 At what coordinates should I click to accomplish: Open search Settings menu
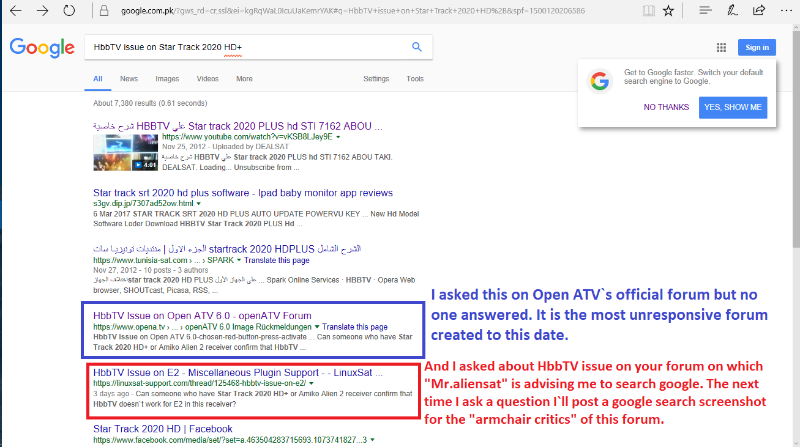click(x=376, y=79)
